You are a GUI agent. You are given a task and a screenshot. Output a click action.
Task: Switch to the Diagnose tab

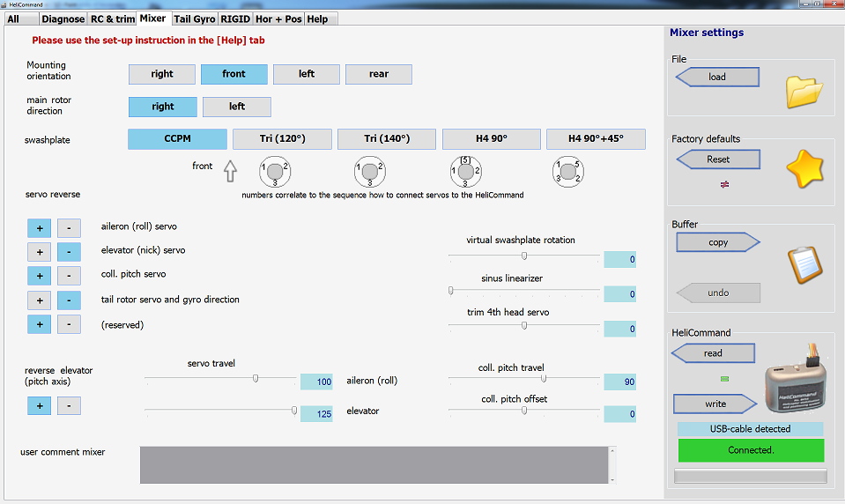(x=63, y=19)
